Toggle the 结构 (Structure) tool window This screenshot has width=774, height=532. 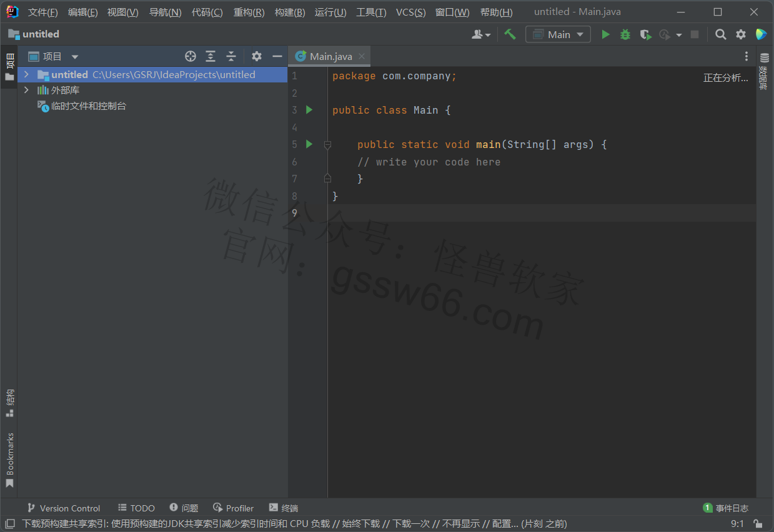pyautogui.click(x=9, y=403)
